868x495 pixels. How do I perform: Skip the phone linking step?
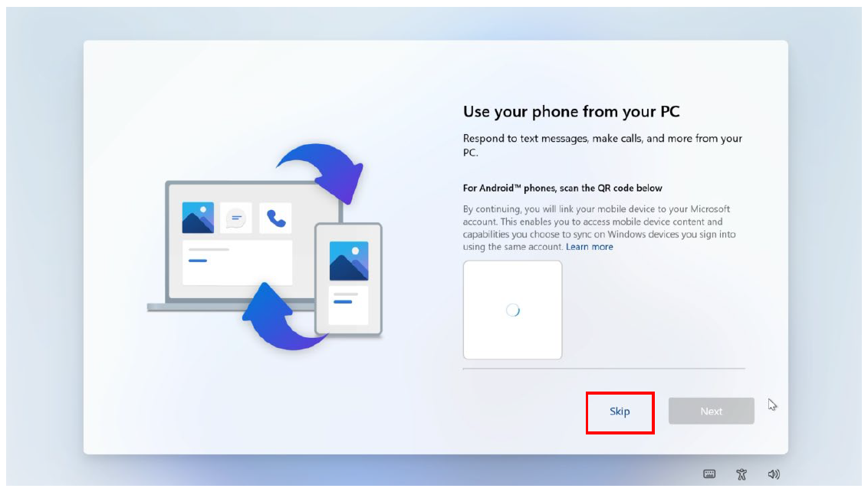(620, 411)
